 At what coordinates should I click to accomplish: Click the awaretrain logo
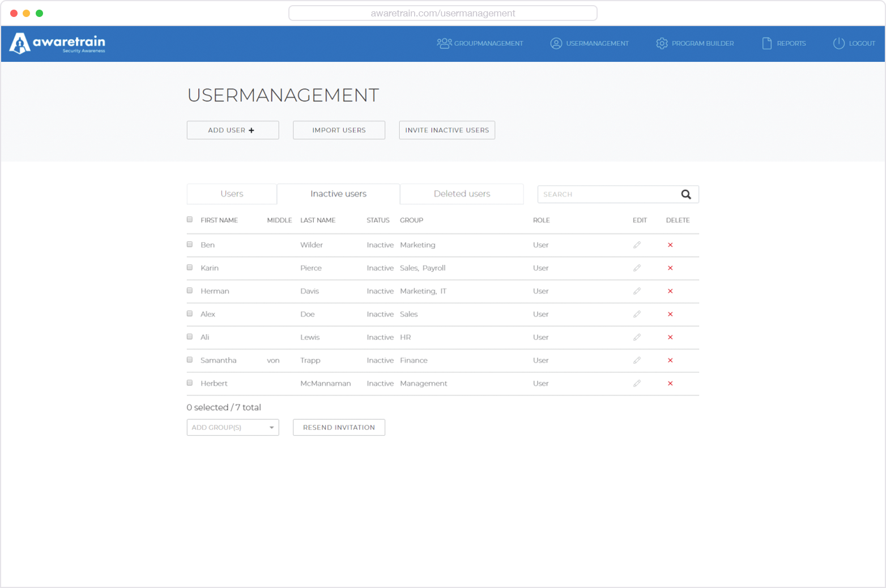pyautogui.click(x=58, y=44)
